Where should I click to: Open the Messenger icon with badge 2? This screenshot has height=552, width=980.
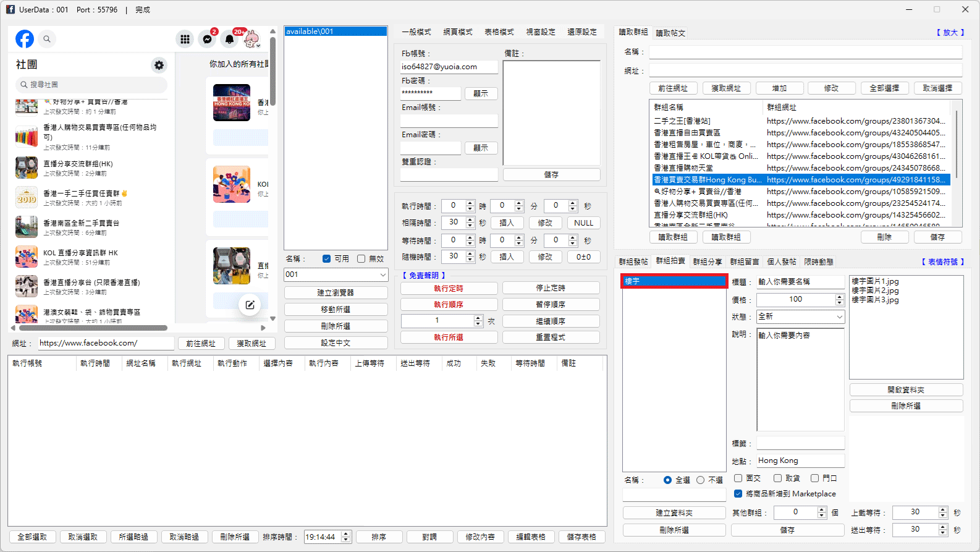[208, 39]
